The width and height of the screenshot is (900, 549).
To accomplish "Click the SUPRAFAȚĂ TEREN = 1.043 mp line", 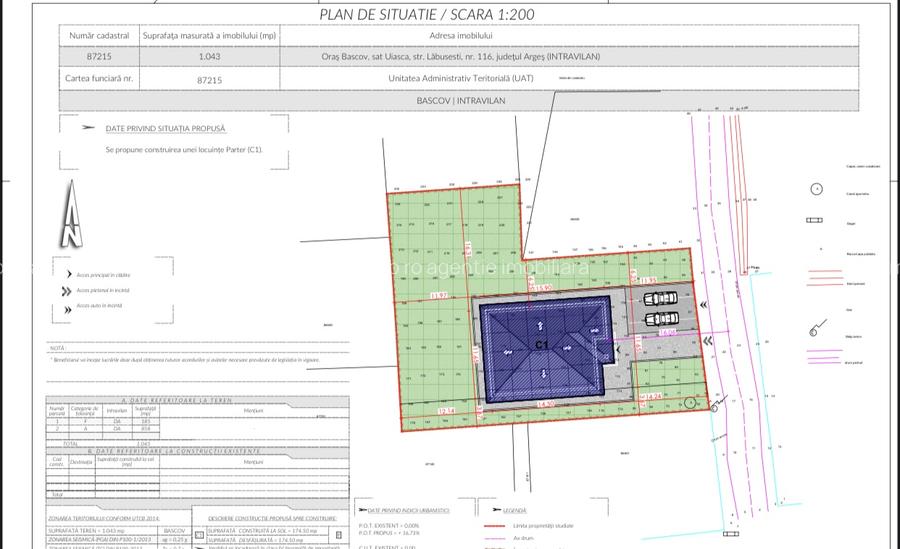I will click(86, 531).
